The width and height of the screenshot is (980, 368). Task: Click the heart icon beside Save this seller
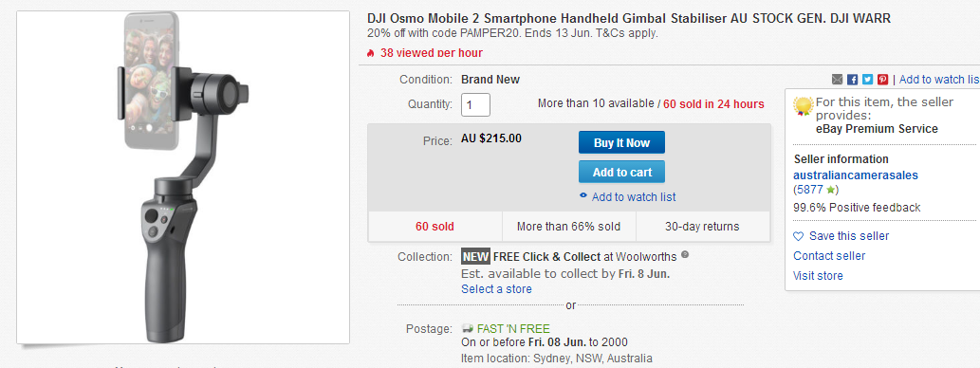(x=798, y=236)
